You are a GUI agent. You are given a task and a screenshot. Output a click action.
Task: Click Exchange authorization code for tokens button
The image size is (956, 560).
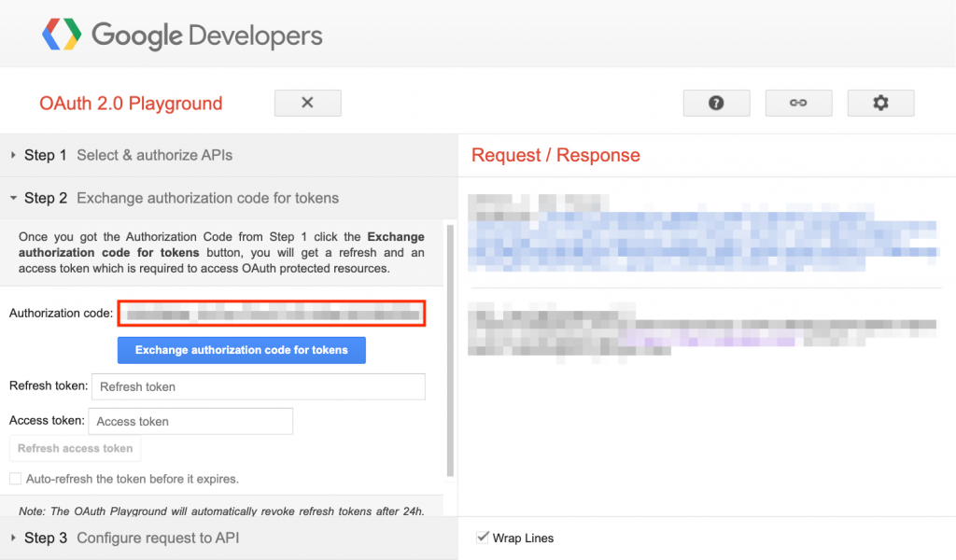click(x=242, y=350)
